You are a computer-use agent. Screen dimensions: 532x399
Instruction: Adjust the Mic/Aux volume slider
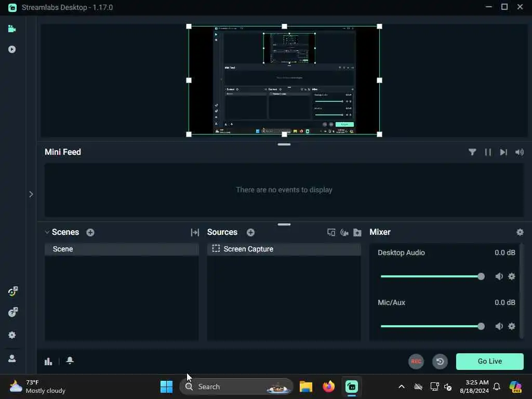click(x=432, y=326)
